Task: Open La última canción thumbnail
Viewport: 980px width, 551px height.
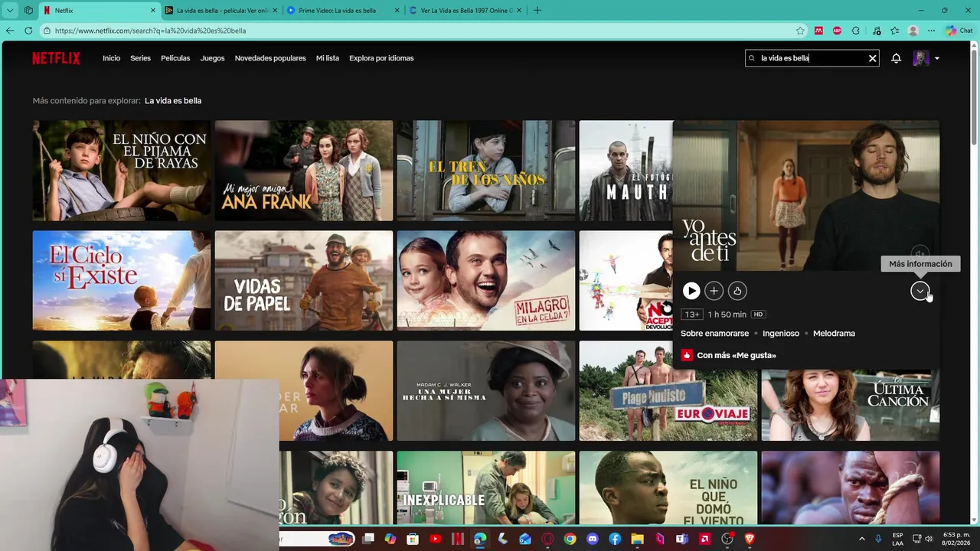Action: click(851, 404)
